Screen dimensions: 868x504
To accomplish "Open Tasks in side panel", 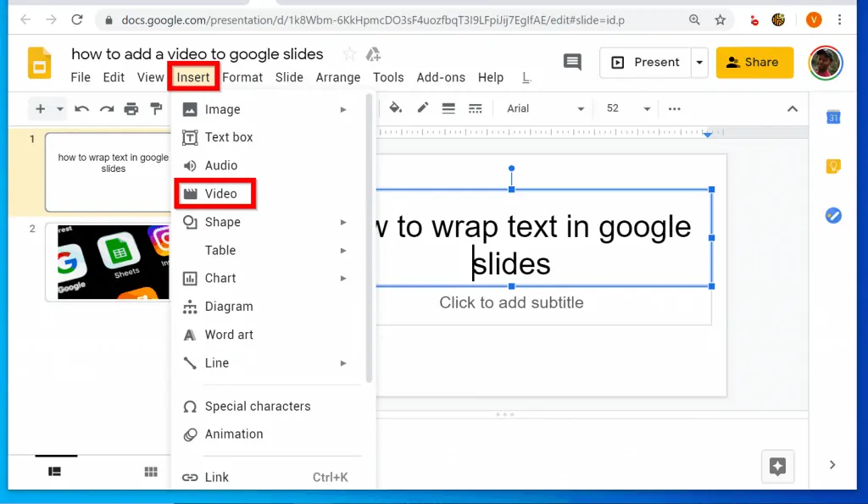I will (x=833, y=216).
